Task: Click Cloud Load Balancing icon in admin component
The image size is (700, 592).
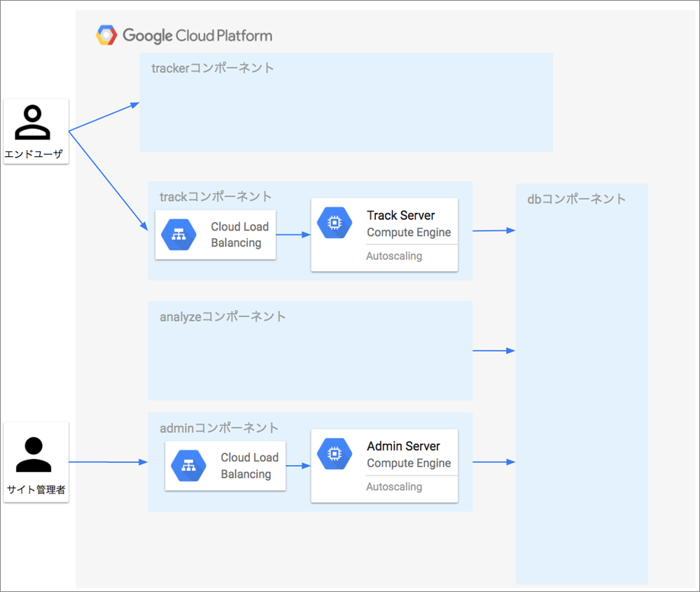Action: [188, 466]
